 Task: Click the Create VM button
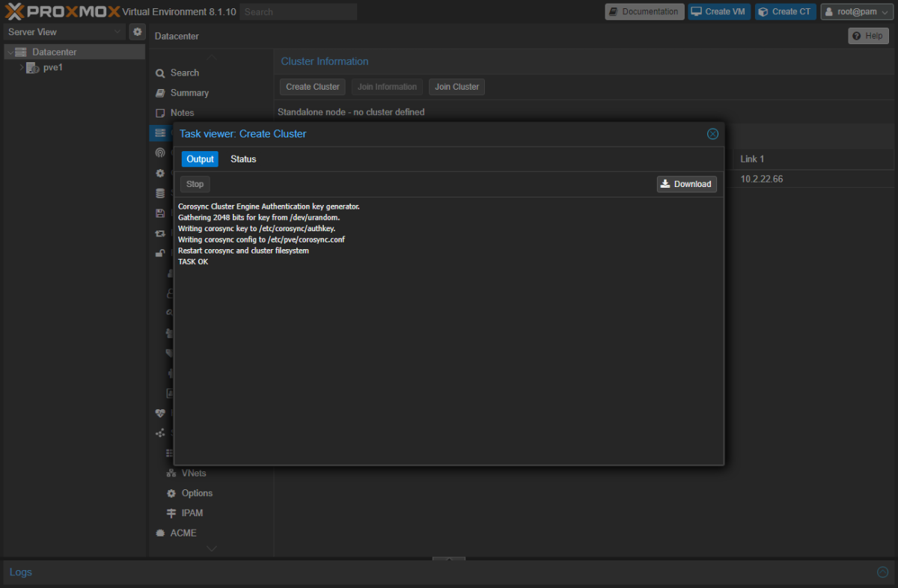click(x=719, y=12)
